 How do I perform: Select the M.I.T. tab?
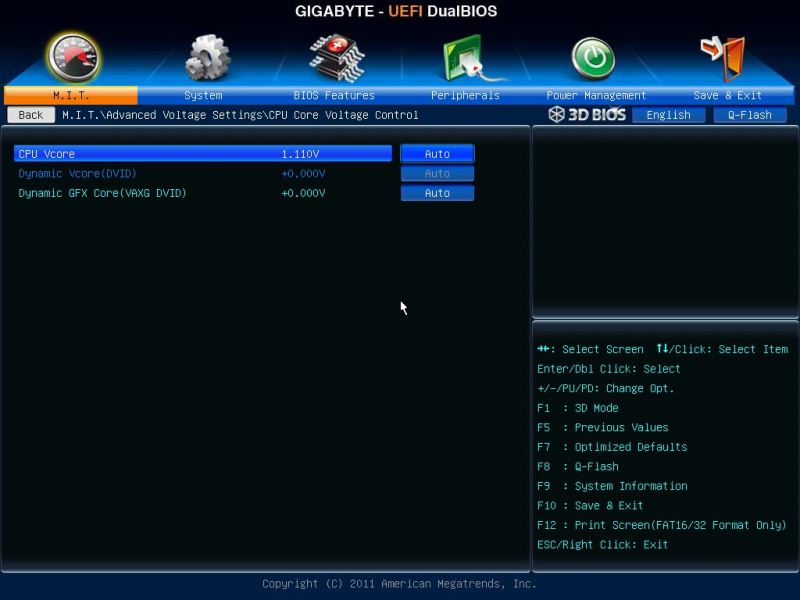click(71, 95)
